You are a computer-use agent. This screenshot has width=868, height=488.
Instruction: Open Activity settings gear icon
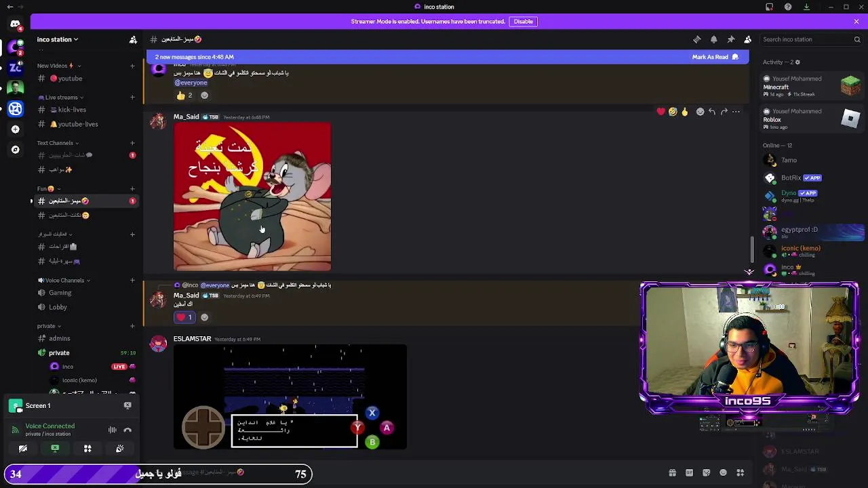[x=797, y=62]
